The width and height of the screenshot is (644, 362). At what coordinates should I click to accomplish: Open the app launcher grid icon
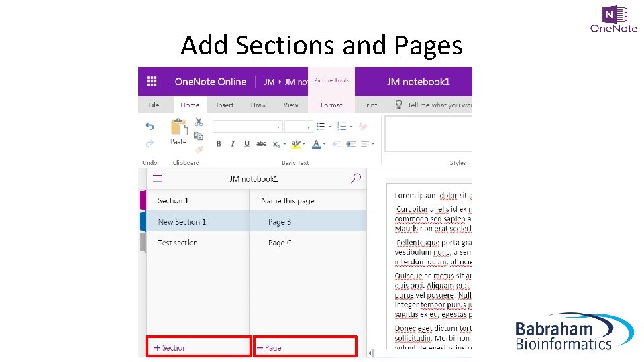[x=152, y=81]
